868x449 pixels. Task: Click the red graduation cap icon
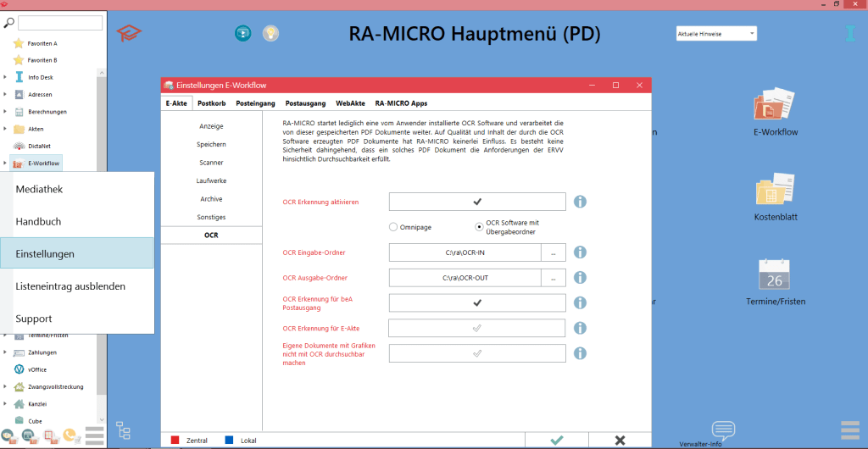(129, 34)
